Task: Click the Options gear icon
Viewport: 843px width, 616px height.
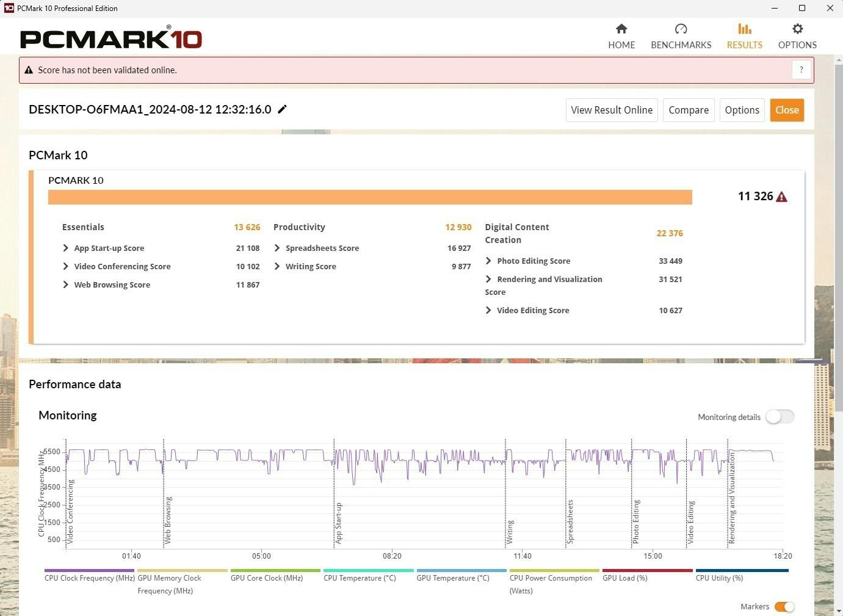Action: [x=797, y=29]
